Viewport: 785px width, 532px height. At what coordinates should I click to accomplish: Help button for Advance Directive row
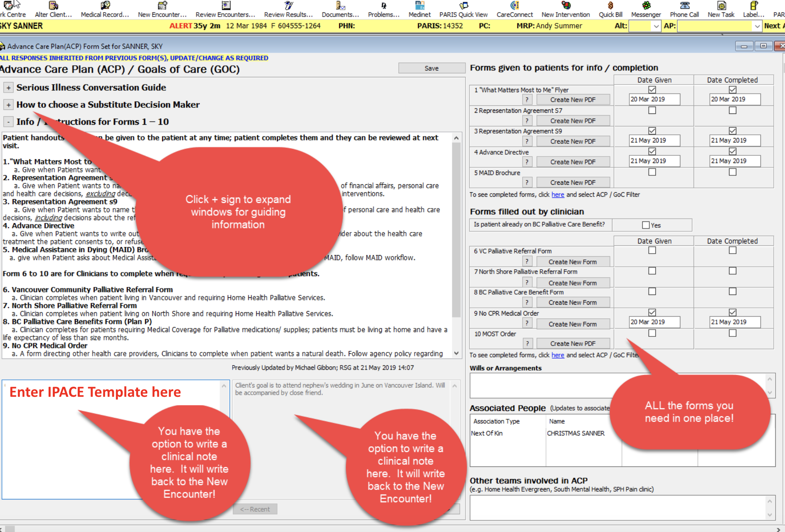527,161
